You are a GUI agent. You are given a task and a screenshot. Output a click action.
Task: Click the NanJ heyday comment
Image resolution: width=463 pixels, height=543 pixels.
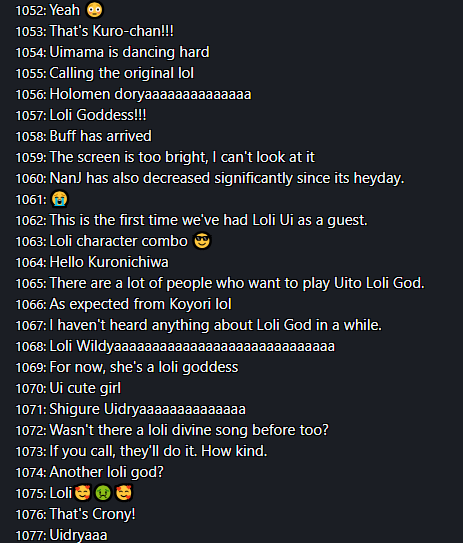227,178
